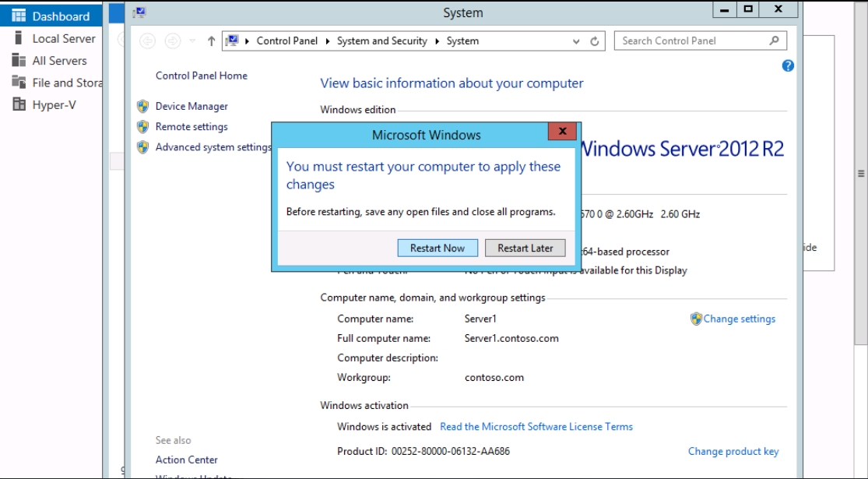Maximize the System window
The height and width of the screenshot is (479, 868).
[748, 9]
